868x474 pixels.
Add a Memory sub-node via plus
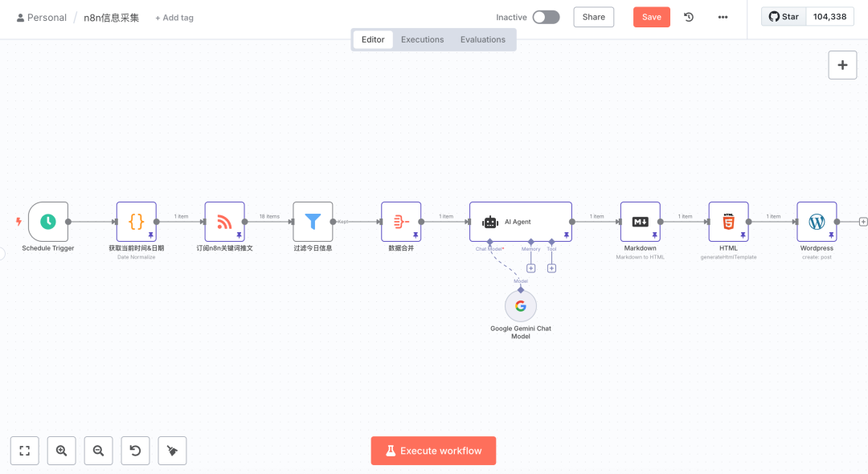[x=531, y=268]
